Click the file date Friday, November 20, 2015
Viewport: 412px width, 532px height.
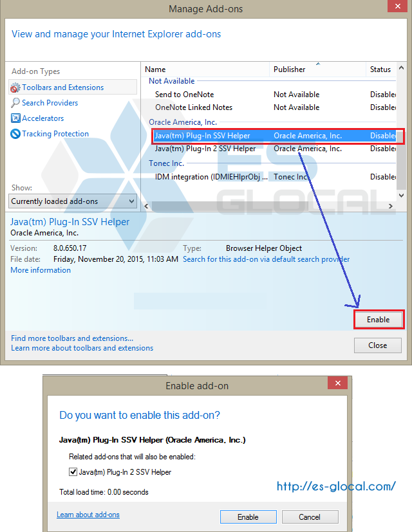click(115, 259)
